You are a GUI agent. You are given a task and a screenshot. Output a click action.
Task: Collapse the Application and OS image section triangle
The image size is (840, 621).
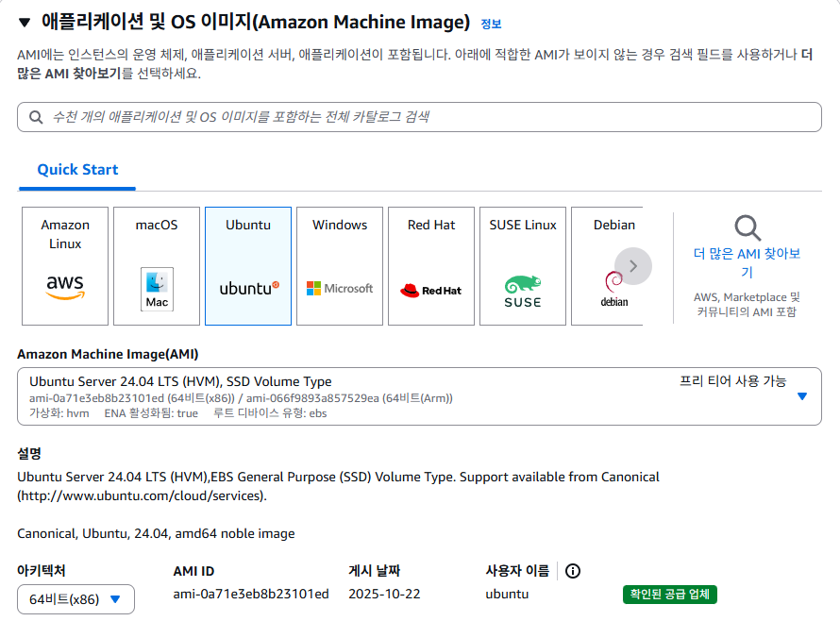25,23
